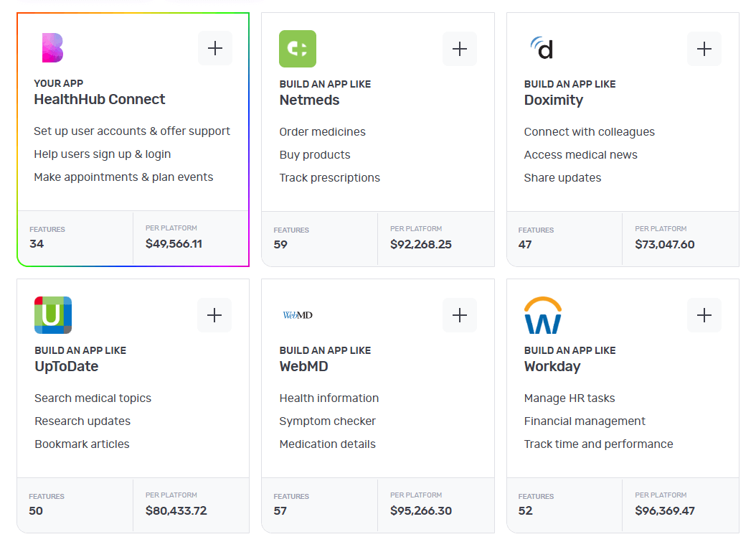Click the features count 47
The height and width of the screenshot is (542, 756).
525,244
